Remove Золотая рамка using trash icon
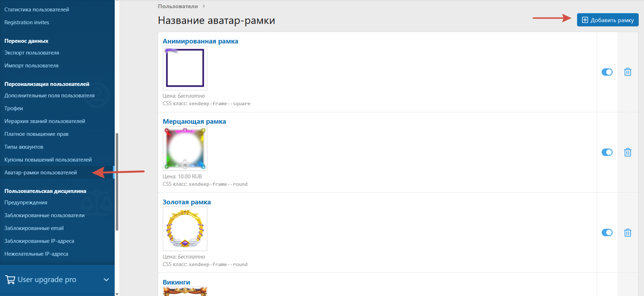644x296 pixels. pos(628,233)
